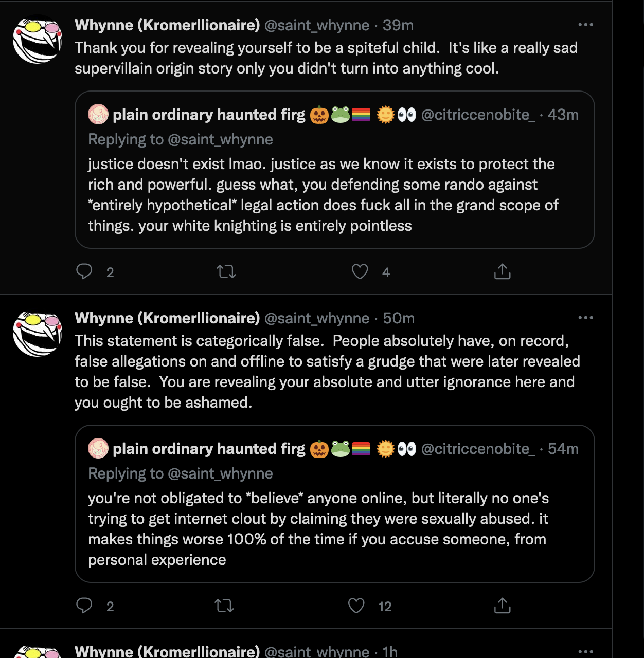The image size is (644, 658).
Task: Click quoted avatar in the 54m quote
Action: coord(98,448)
